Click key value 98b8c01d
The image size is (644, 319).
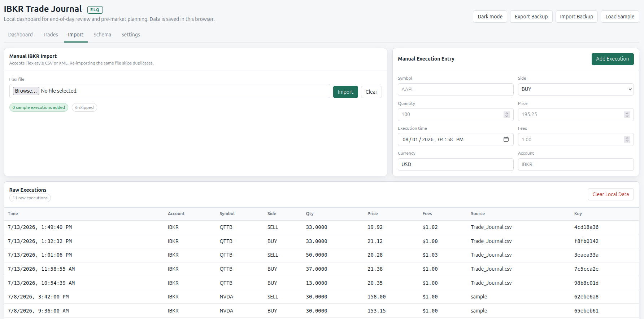tap(586, 283)
